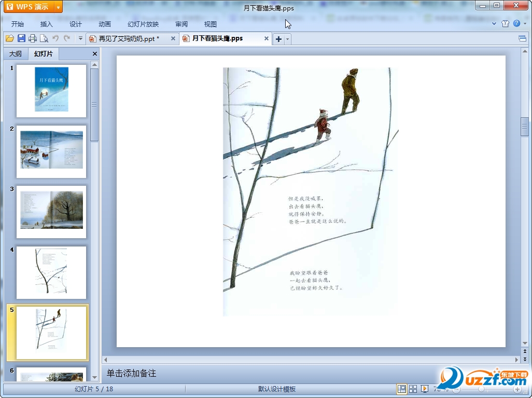Screen dimensions: 532x398
Task: Expand the WPS 演示 dropdown arrow
Action: (59, 7)
